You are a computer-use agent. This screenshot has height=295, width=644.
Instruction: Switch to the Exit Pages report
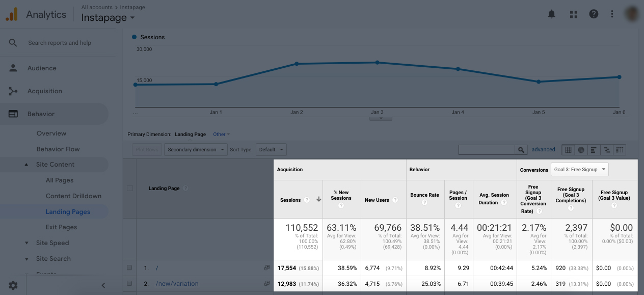[60, 227]
